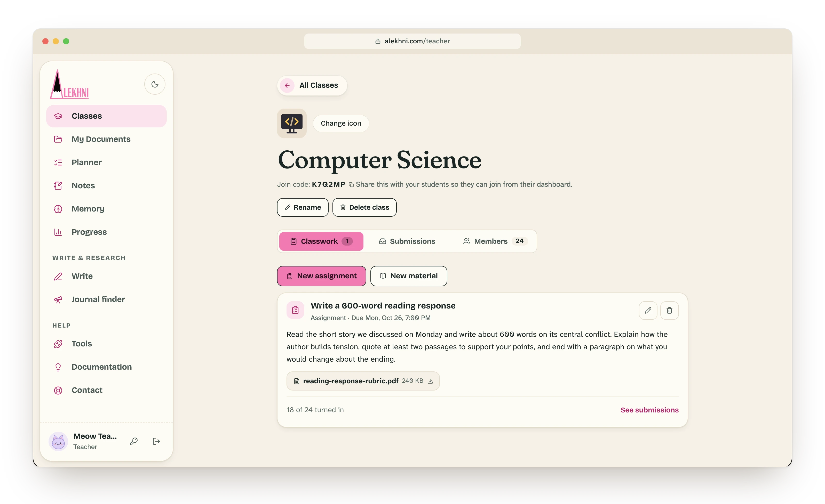The height and width of the screenshot is (504, 825).
Task: Click the Delete class button
Action: [x=364, y=207]
